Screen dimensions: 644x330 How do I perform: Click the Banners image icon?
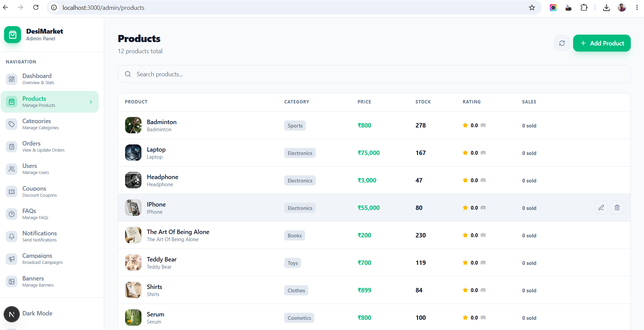12,282
